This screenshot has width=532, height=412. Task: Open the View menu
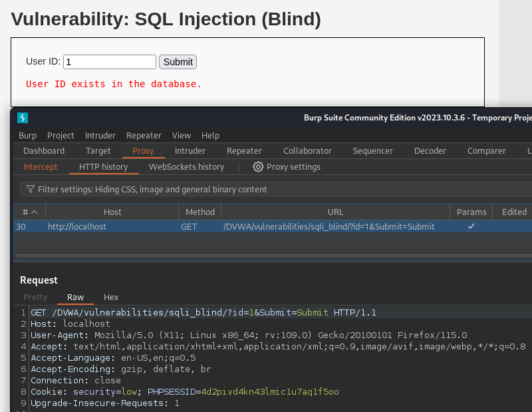click(182, 136)
